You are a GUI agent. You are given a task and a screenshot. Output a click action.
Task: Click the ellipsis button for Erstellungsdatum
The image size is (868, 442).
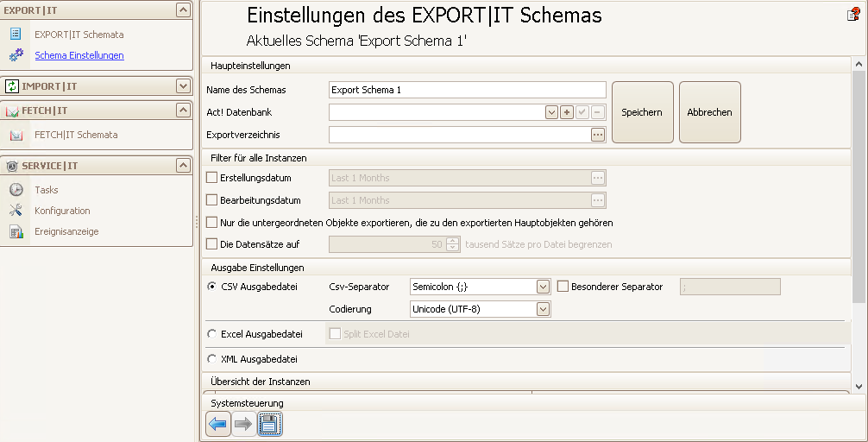(597, 178)
